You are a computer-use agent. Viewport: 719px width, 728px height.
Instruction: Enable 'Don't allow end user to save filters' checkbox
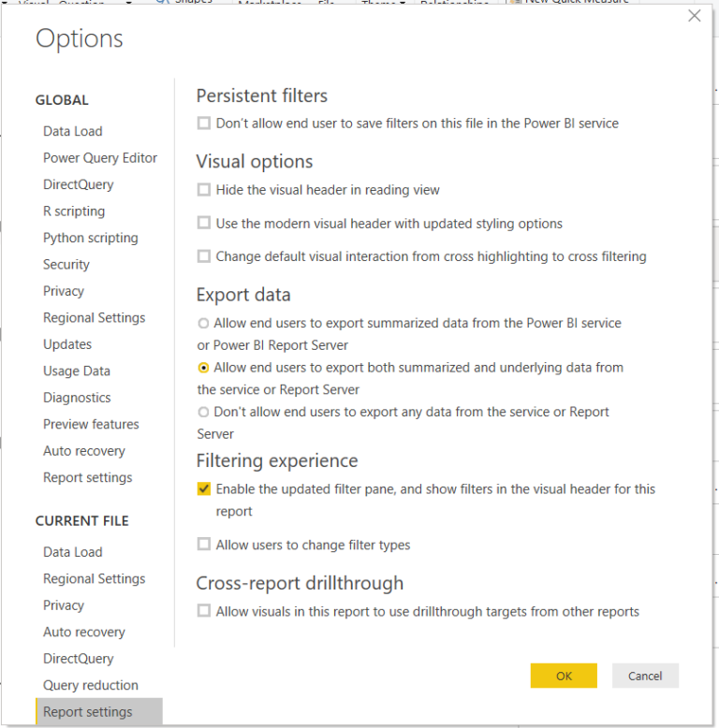pyautogui.click(x=204, y=123)
